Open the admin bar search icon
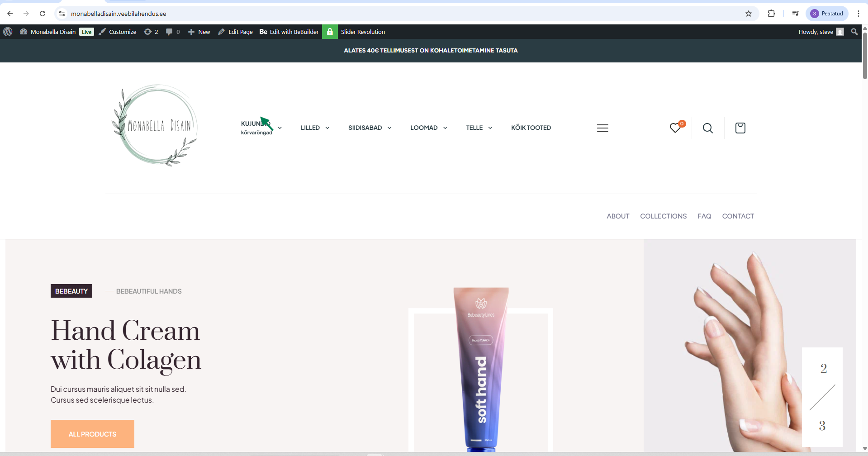This screenshot has width=868, height=456. 854,32
